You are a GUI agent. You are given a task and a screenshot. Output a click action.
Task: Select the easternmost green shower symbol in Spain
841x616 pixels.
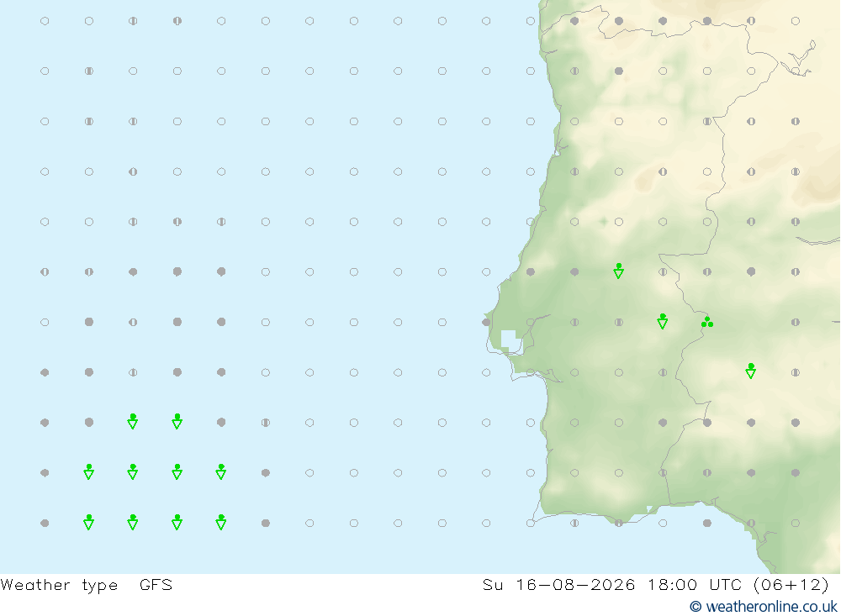point(751,371)
